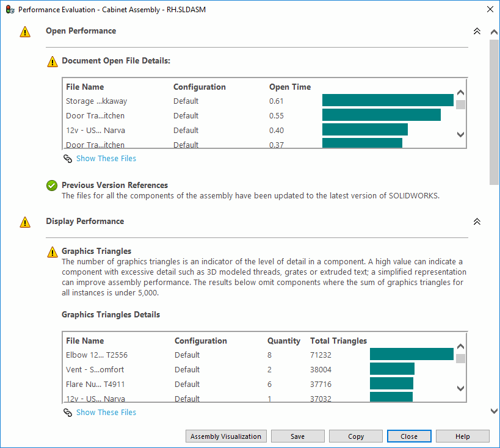Click the Open Performance warning icon
500x448 pixels.
pos(25,32)
